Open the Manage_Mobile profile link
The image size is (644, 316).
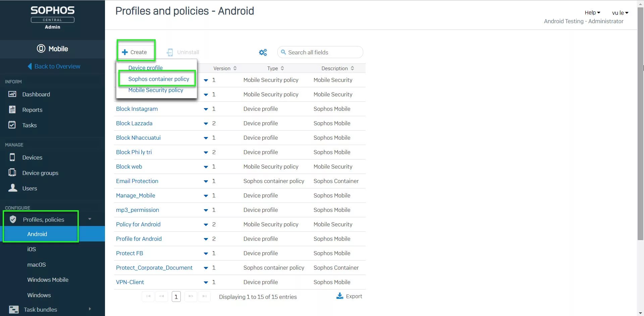click(136, 195)
